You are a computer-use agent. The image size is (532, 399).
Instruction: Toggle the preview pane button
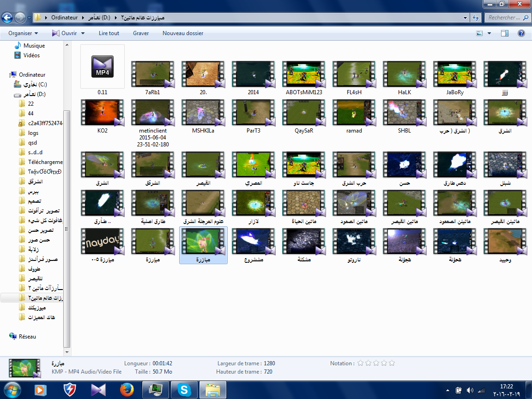(505, 33)
